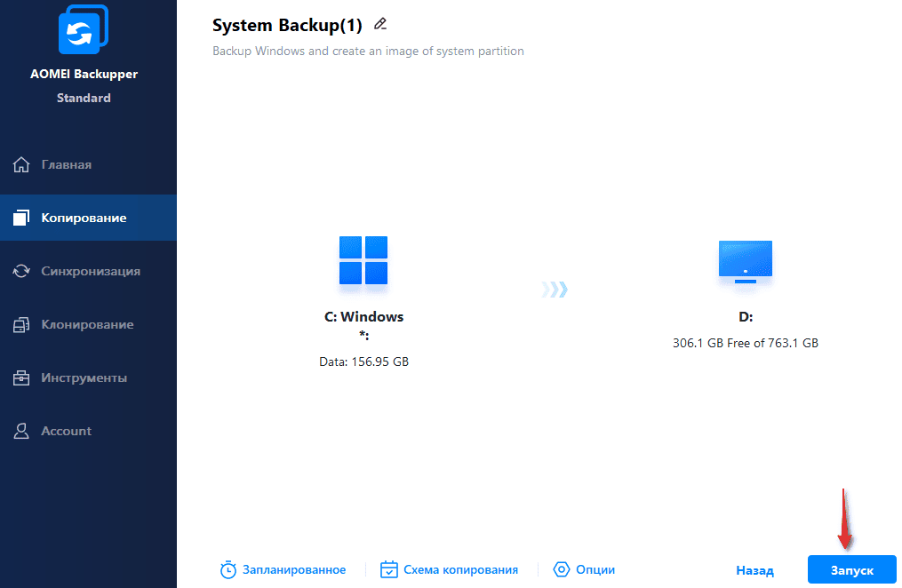Screen dimensions: 902x588
Task: Open the Главная home icon
Action: pyautogui.click(x=21, y=164)
